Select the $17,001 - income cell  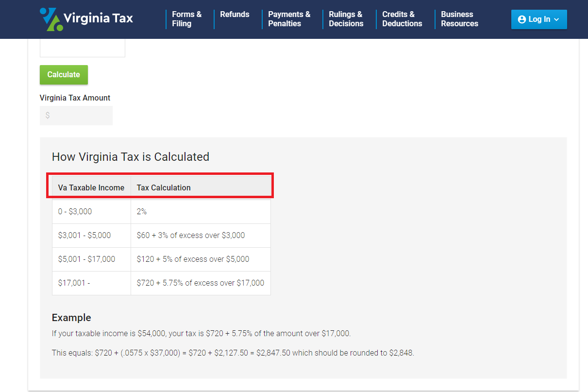91,283
